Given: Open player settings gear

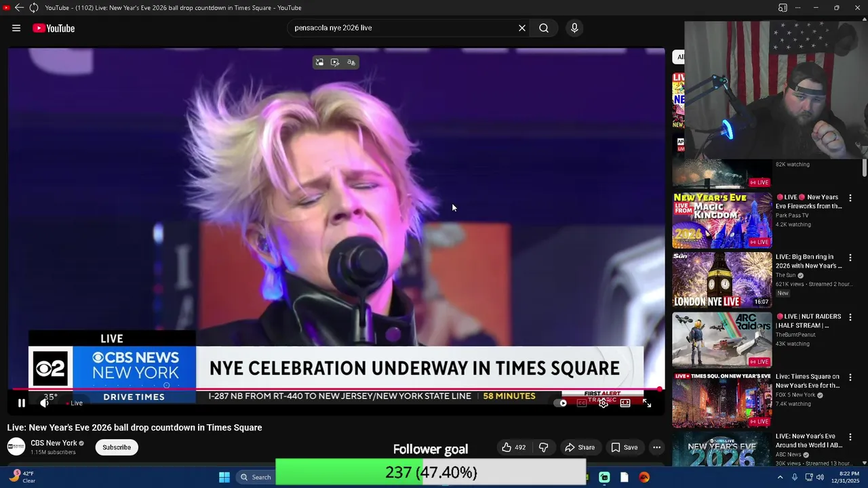Looking at the screenshot, I should pos(604,403).
